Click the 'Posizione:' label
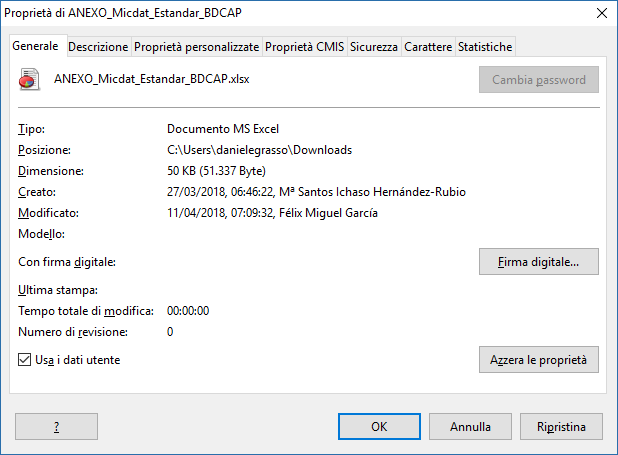Screen dimensions: 618x455 pyautogui.click(x=45, y=150)
